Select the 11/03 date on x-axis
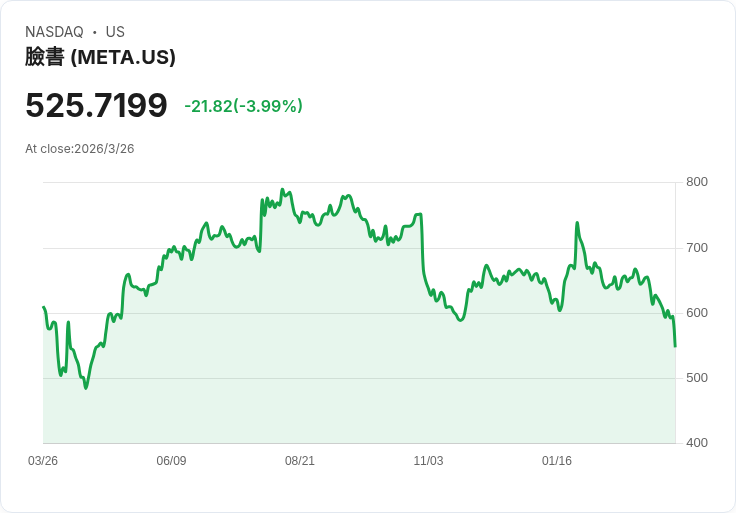736x513 pixels. pos(428,461)
